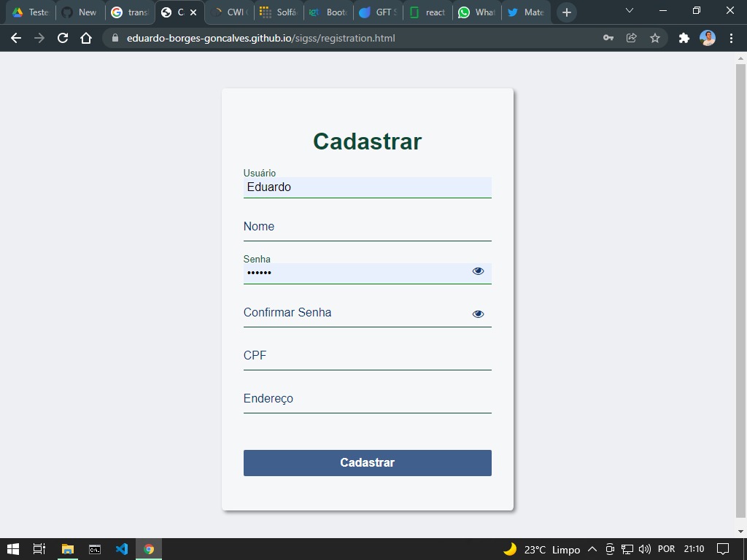
Task: Switch to the GitHub New tab
Action: tap(80, 12)
